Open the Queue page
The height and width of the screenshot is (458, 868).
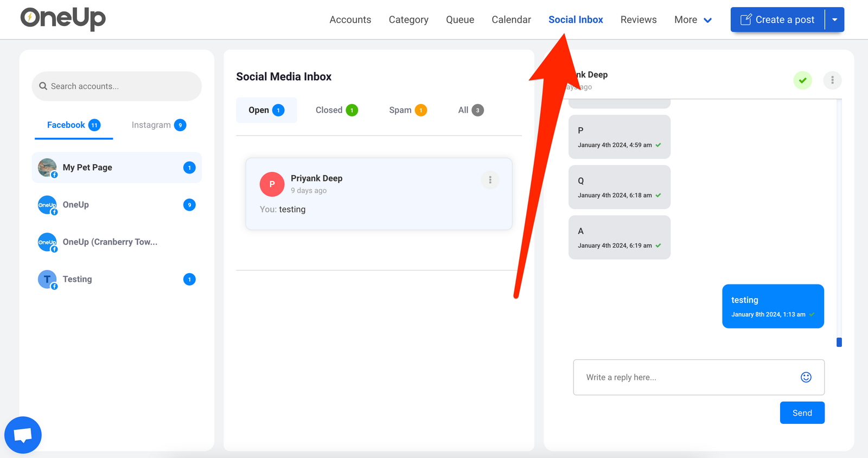(460, 20)
